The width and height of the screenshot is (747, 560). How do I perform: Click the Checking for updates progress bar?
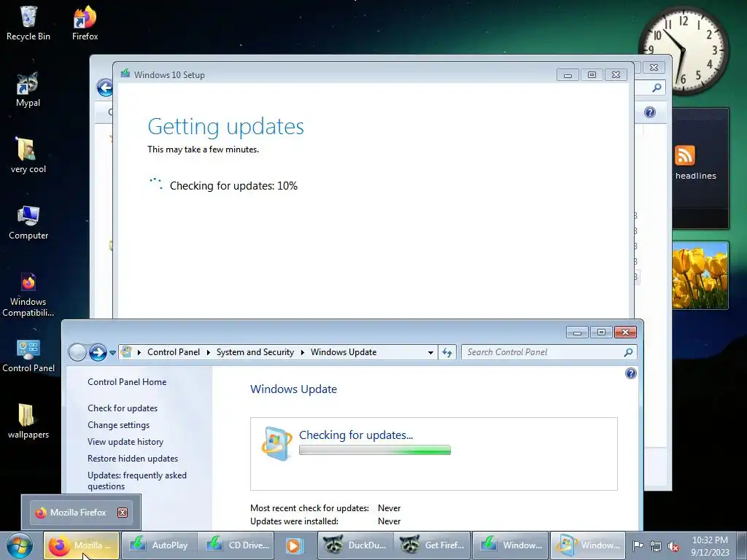(x=374, y=450)
